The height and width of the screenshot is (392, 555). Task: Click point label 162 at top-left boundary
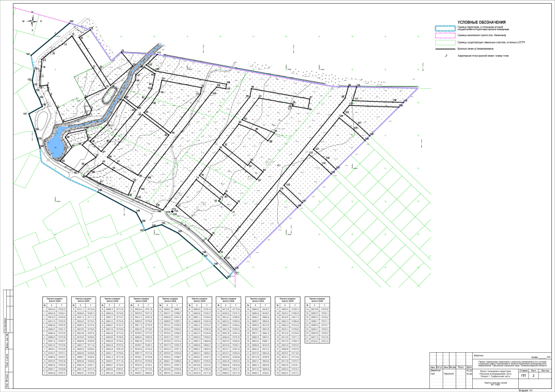pyautogui.click(x=71, y=22)
